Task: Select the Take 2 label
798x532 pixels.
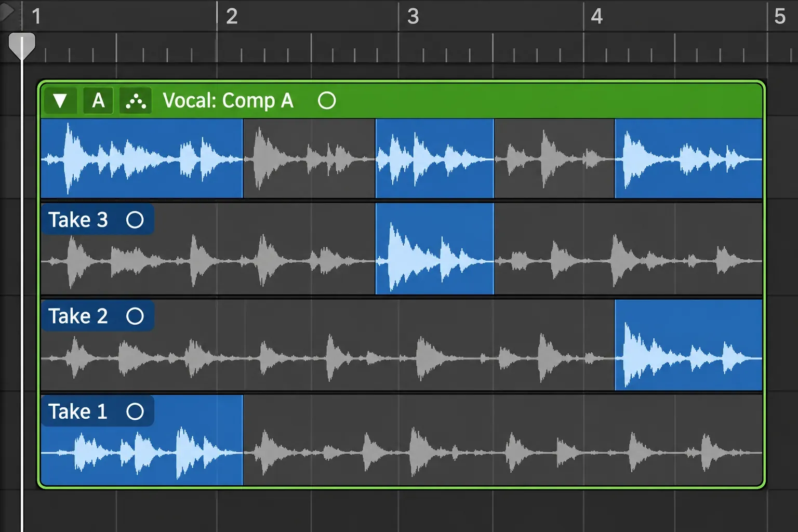Action: [x=78, y=316]
